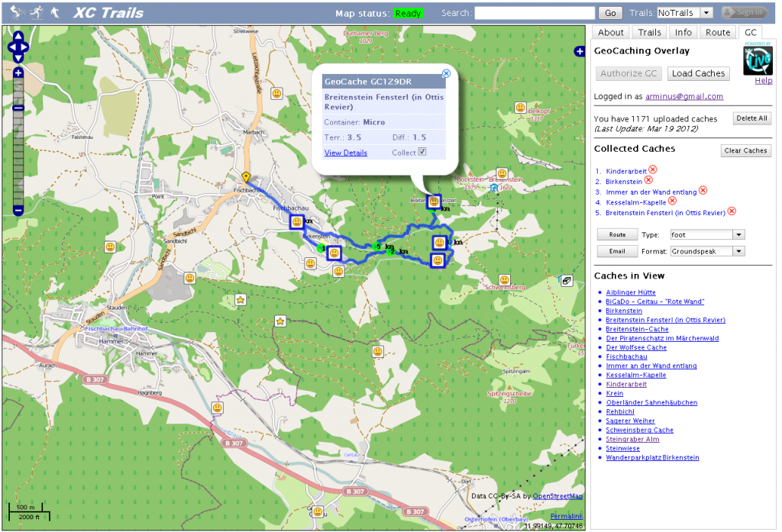The image size is (782, 532).
Task: Open Wanderparkplatz Birkenstein cache link
Action: coord(652,458)
